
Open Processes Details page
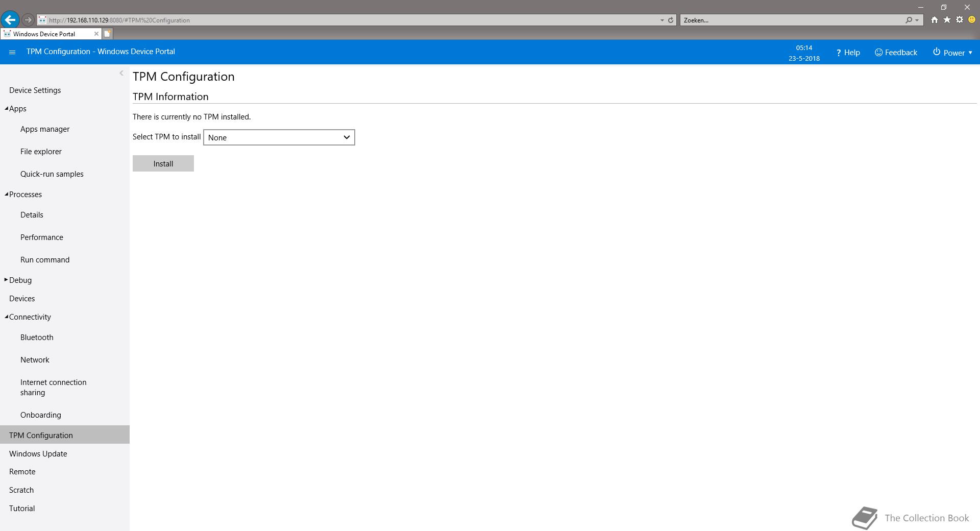(32, 215)
